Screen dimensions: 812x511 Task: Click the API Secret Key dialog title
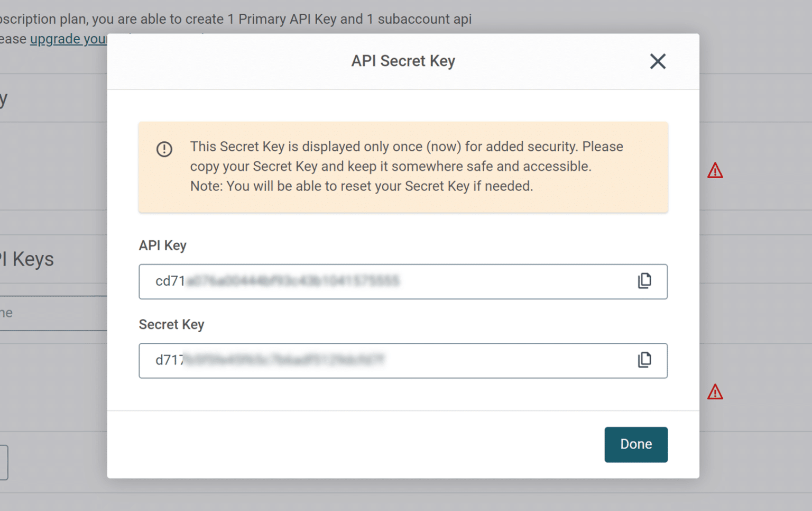(402, 61)
